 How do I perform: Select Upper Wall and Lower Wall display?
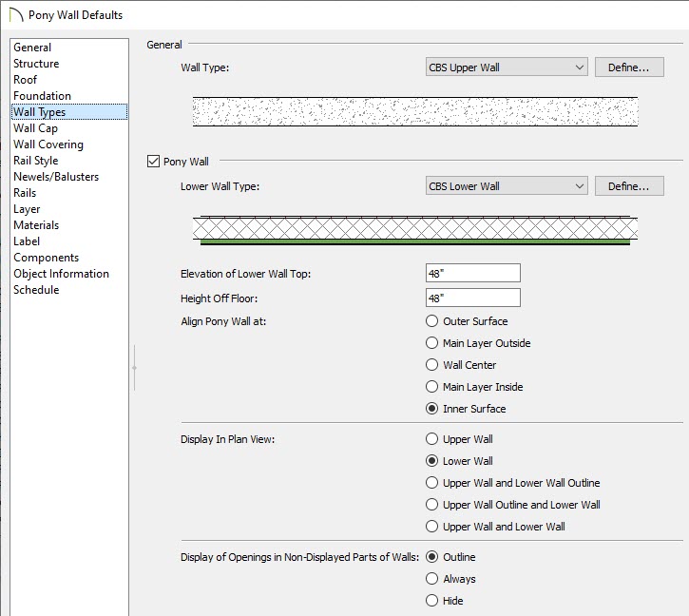click(432, 527)
